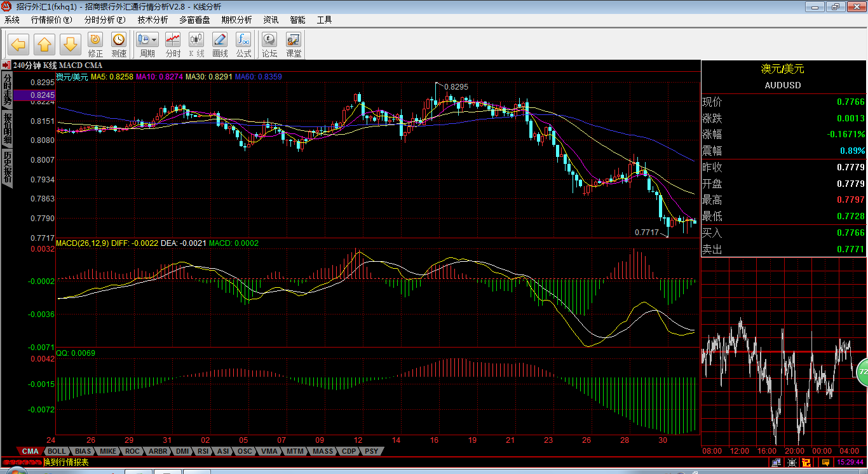Open the 技术分析 menu
Image resolution: width=868 pixels, height=474 pixels.
[153, 20]
